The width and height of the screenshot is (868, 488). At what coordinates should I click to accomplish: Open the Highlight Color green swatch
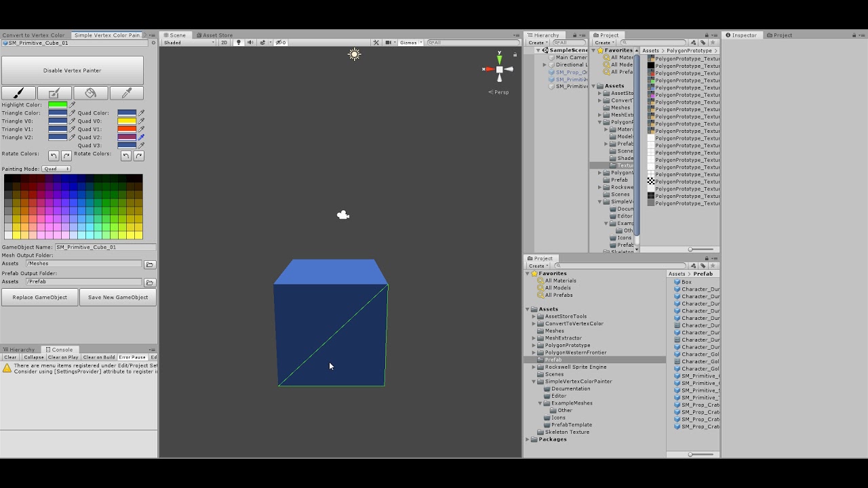pos(58,105)
